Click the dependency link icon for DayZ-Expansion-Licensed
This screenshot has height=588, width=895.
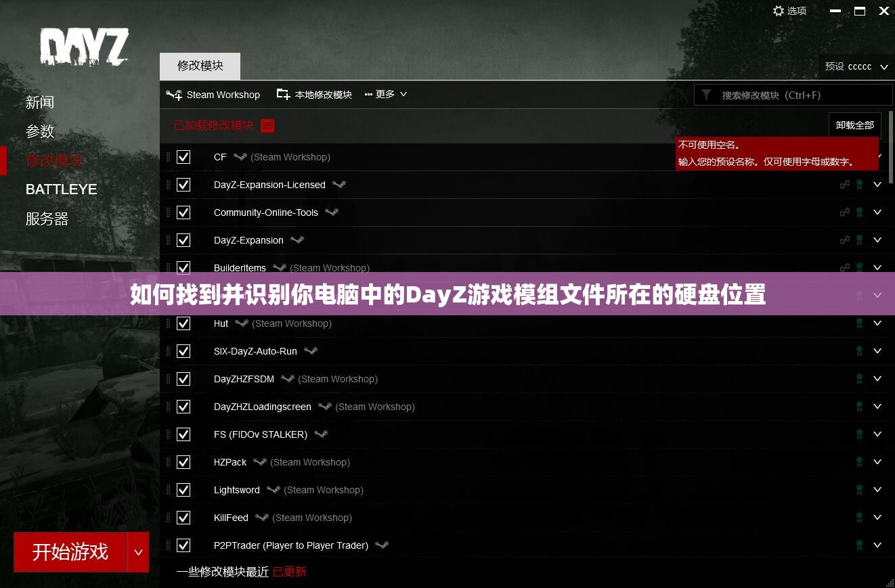point(845,184)
